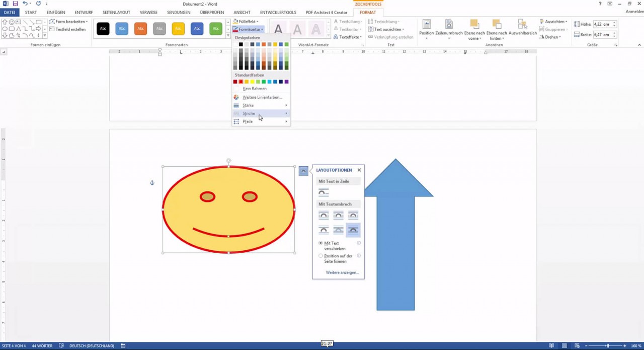Select the Mit Text verschieben option
Image resolution: width=644 pixels, height=350 pixels.
pyautogui.click(x=320, y=243)
